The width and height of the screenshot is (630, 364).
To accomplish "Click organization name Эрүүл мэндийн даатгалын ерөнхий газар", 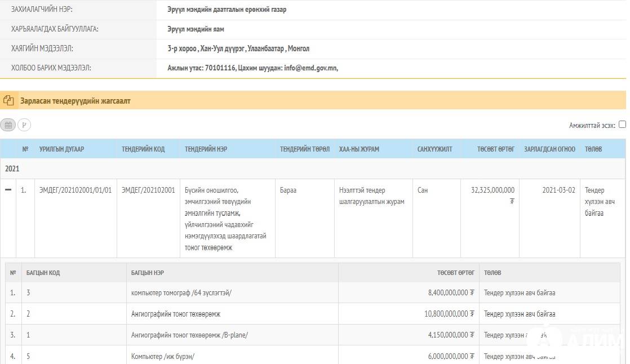I will tap(227, 9).
